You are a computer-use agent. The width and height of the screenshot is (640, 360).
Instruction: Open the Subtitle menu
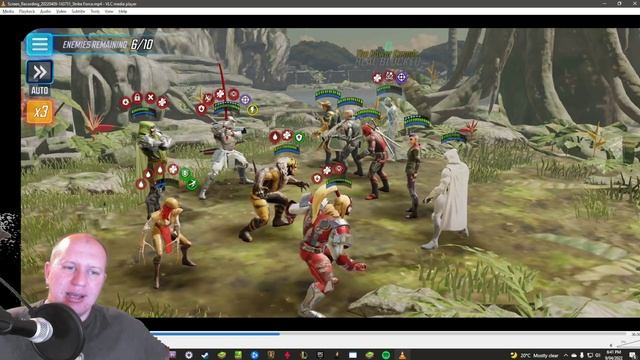coord(78,11)
